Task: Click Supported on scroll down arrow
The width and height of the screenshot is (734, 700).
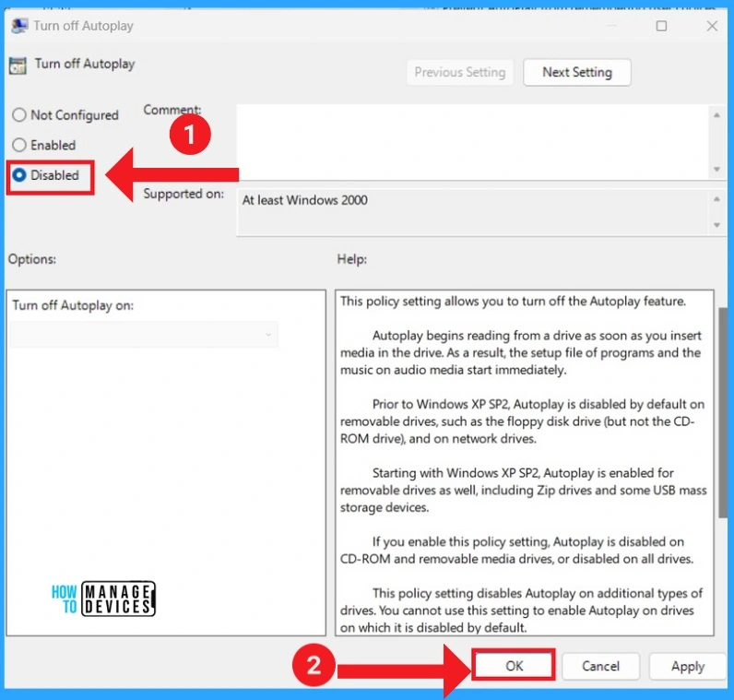Action: [716, 225]
